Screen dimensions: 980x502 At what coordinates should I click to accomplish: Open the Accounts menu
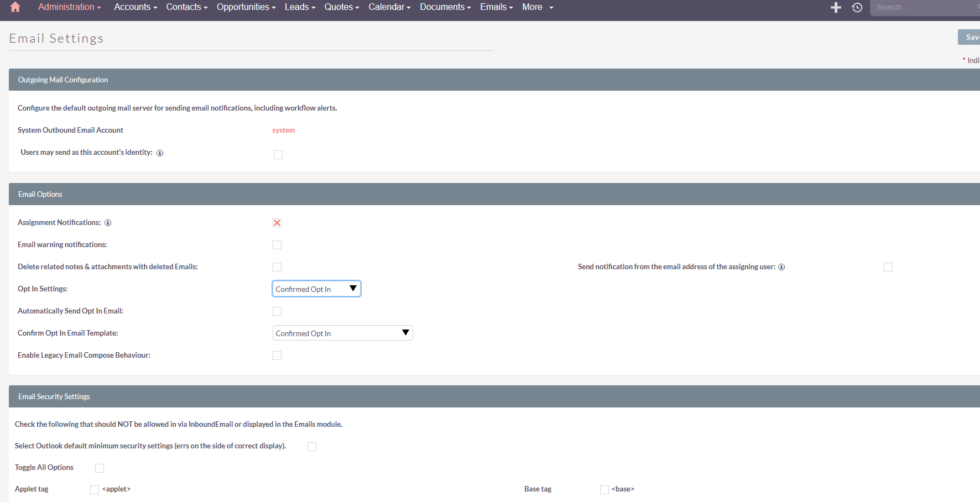tap(135, 7)
